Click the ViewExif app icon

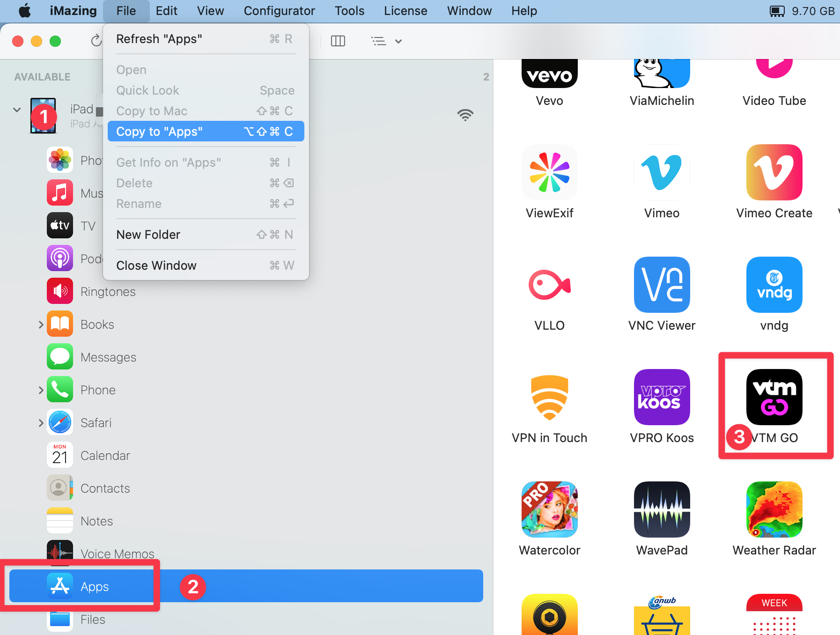tap(549, 172)
